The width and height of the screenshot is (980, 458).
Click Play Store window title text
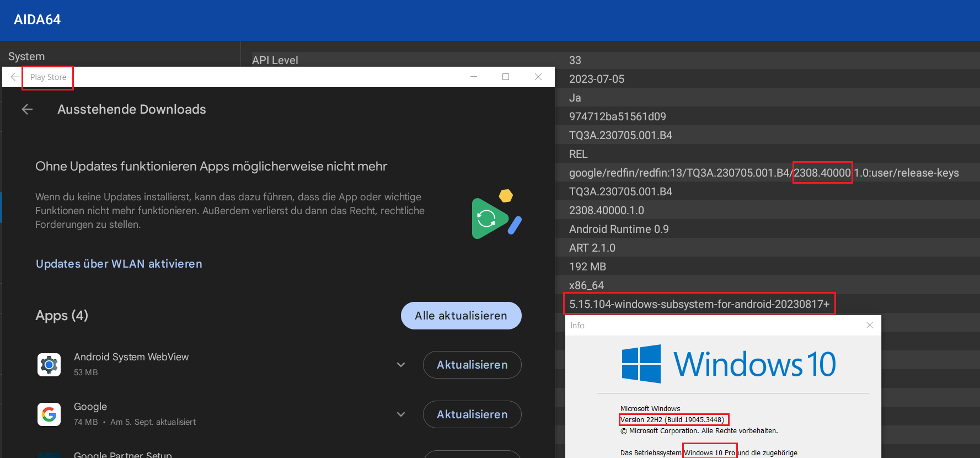49,77
